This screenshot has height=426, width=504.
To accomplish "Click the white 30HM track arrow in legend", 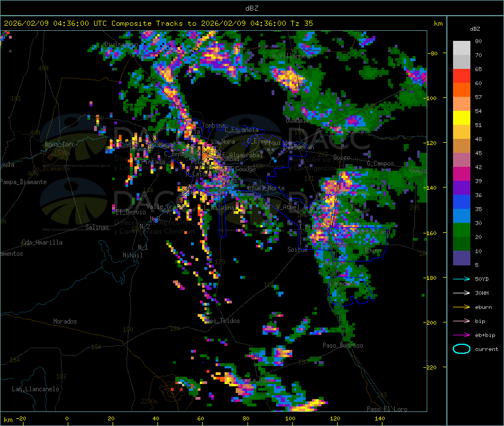I will (x=461, y=293).
